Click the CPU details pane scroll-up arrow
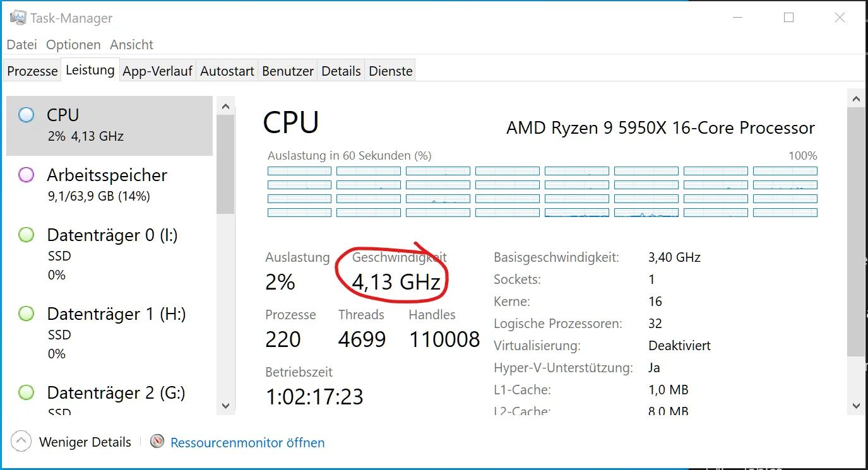 tap(856, 99)
